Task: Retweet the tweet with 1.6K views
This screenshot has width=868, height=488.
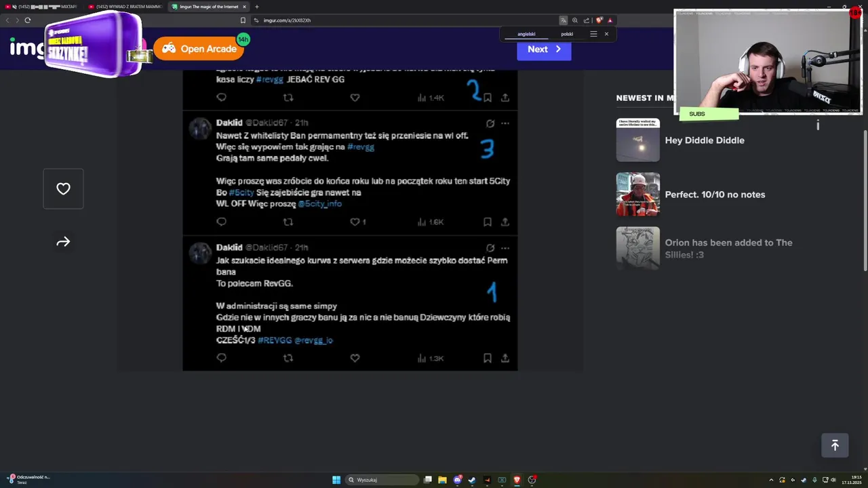Action: (288, 222)
